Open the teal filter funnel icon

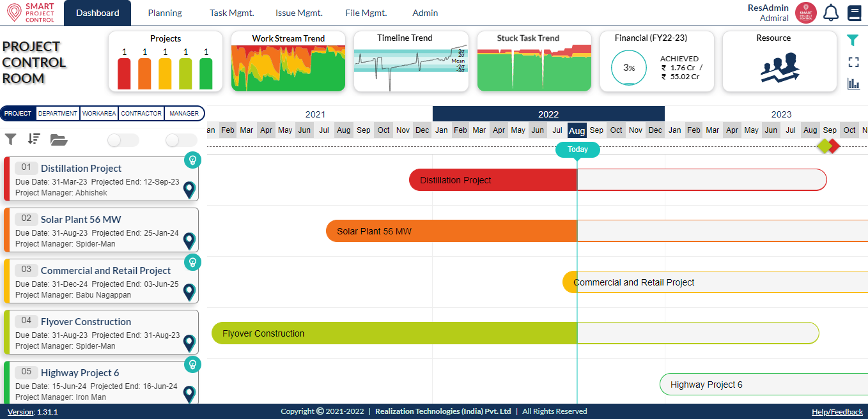point(853,40)
